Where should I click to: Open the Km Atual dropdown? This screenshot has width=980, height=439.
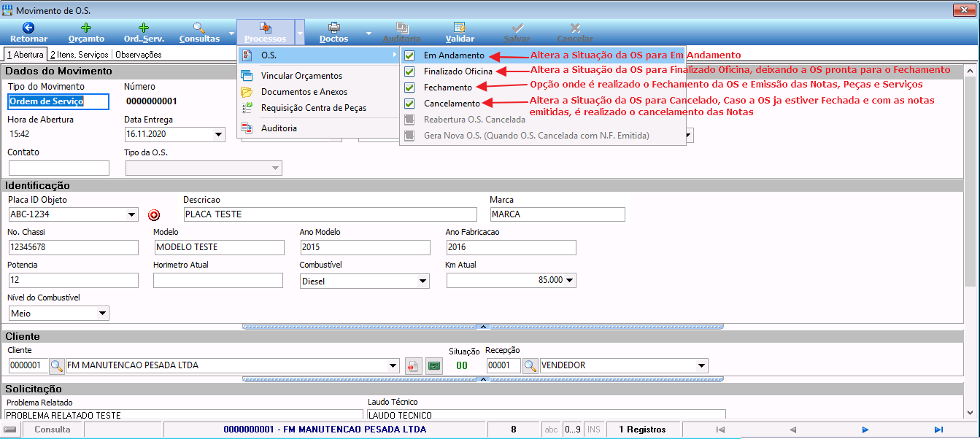click(570, 280)
